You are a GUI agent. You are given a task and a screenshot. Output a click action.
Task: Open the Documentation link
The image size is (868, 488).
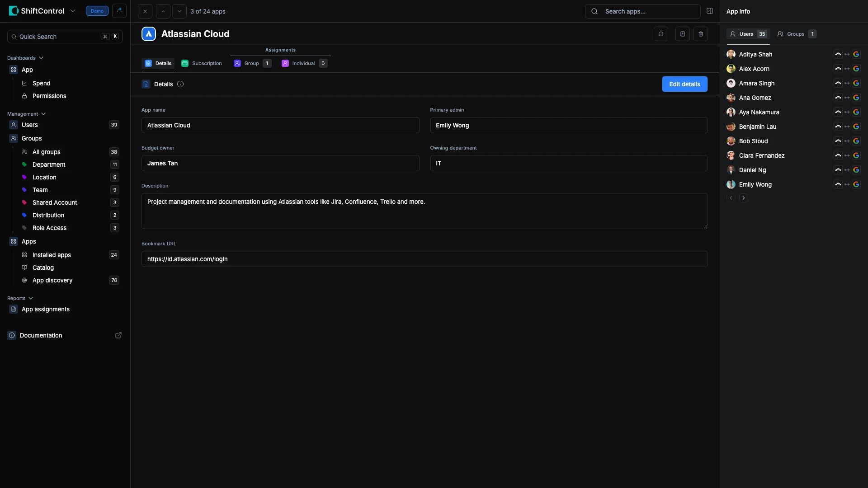[41, 335]
